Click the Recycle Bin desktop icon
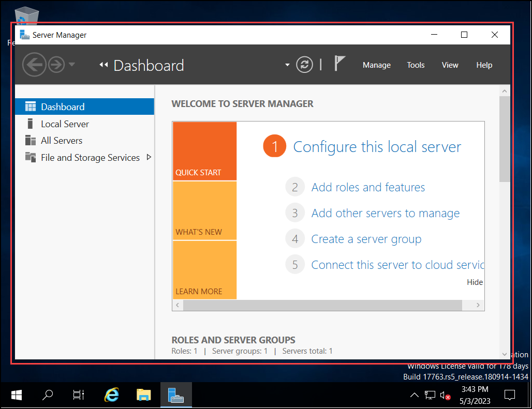The height and width of the screenshot is (409, 532). click(x=26, y=16)
